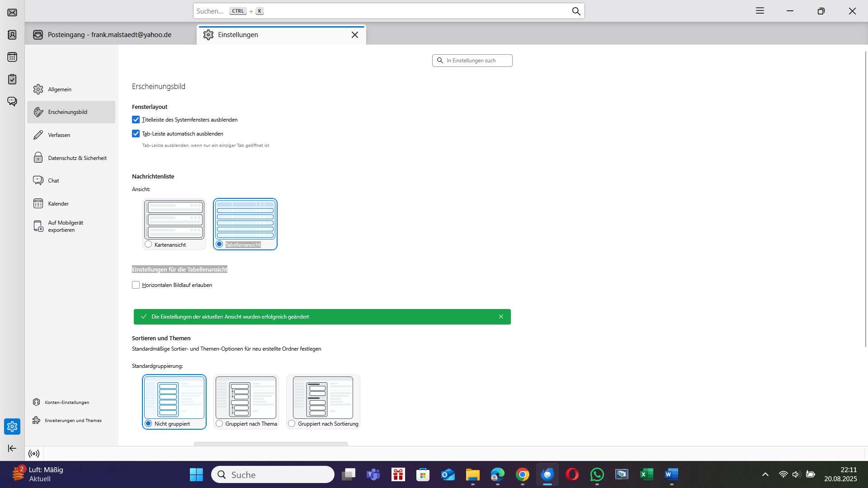Open the Calendar space icon
Viewport: 868px width, 488px height.
(12, 57)
